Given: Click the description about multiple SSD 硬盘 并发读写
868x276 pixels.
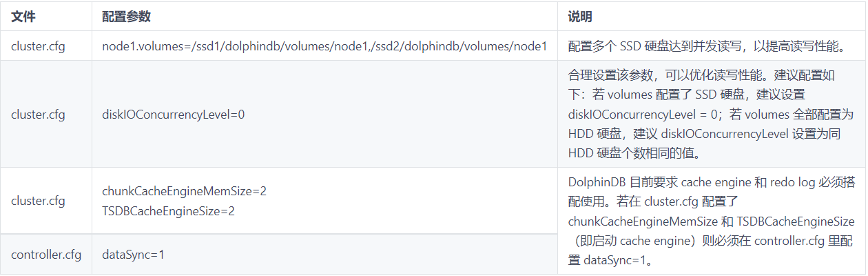Looking at the screenshot, I should click(707, 46).
